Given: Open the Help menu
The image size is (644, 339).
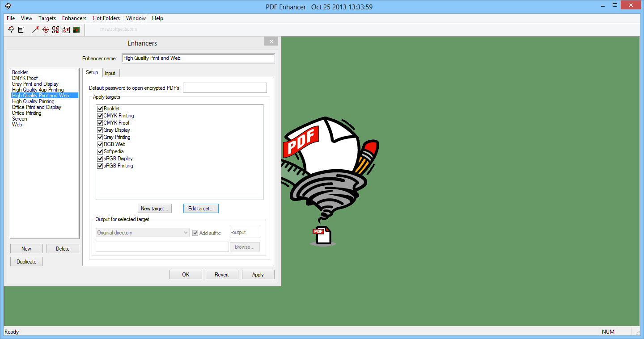Looking at the screenshot, I should (157, 18).
